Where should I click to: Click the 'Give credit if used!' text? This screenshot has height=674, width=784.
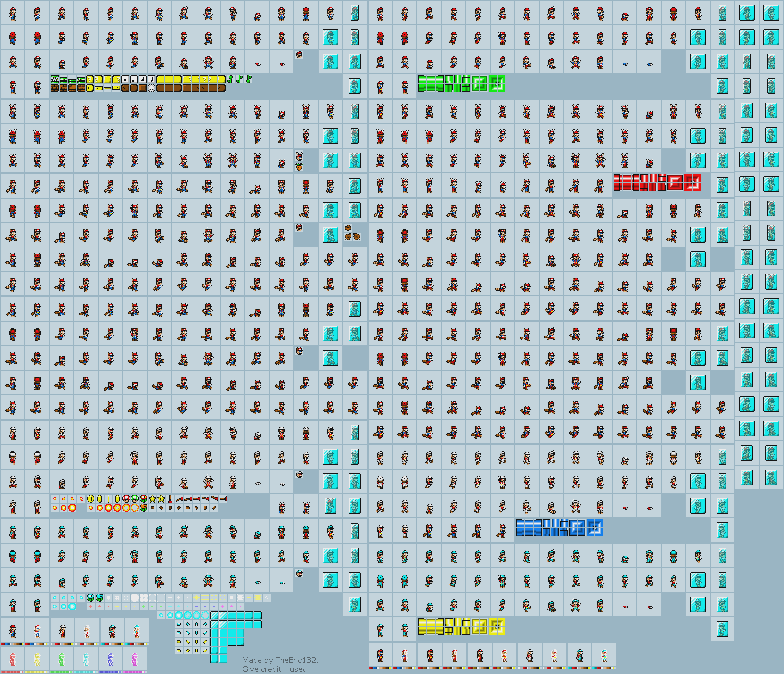click(276, 669)
